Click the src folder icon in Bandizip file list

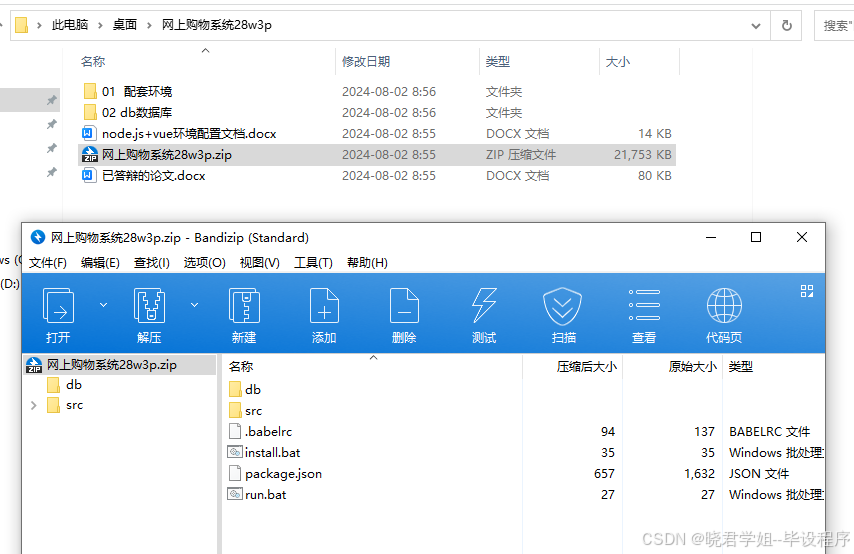pos(235,410)
